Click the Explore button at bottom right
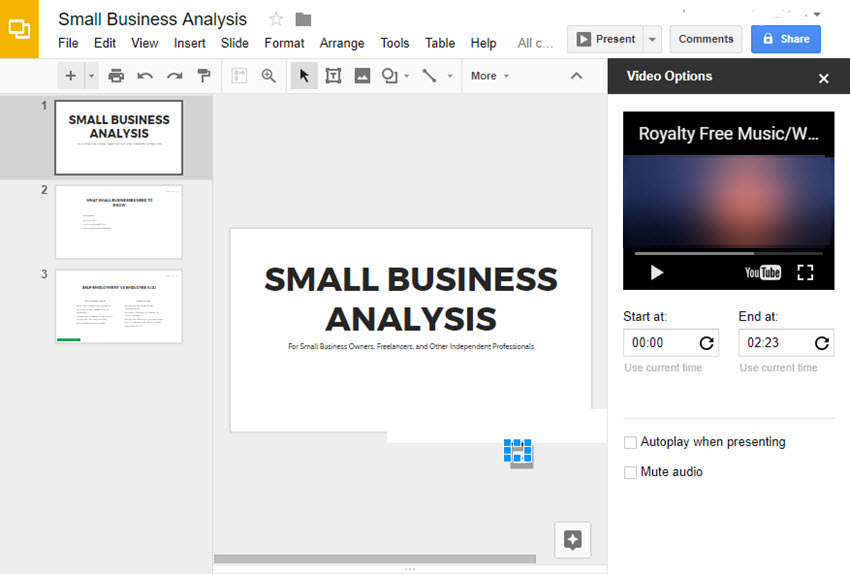The image size is (850, 574). click(572, 540)
